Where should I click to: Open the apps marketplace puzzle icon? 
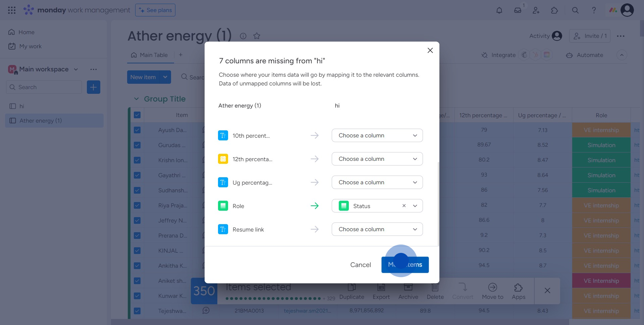(554, 10)
